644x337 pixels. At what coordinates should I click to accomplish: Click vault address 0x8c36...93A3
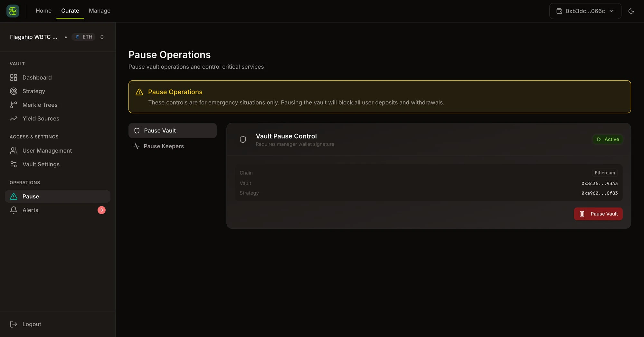click(x=600, y=183)
